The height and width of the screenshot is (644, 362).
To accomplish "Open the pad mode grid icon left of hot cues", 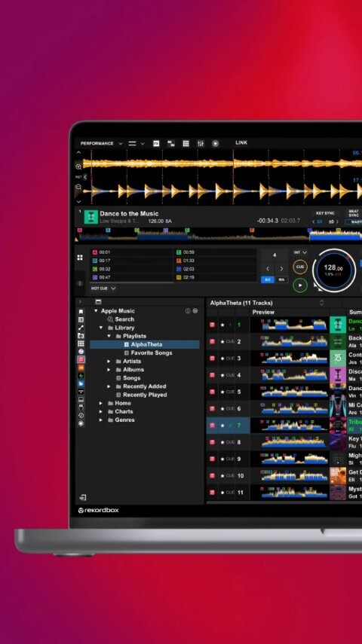I will point(80,258).
